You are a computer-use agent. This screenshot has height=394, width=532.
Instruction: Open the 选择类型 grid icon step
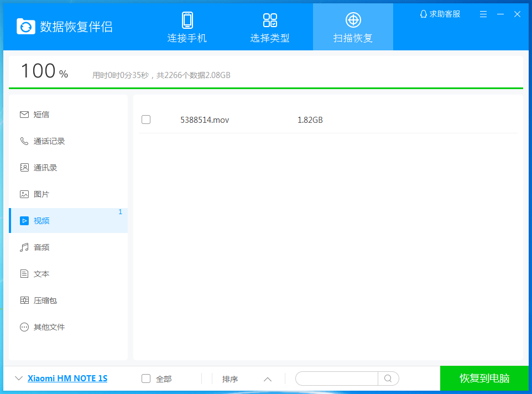tap(270, 20)
